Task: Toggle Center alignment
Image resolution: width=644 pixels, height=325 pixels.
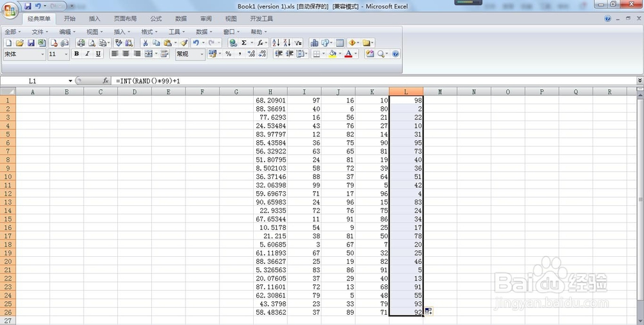Action: [126, 54]
